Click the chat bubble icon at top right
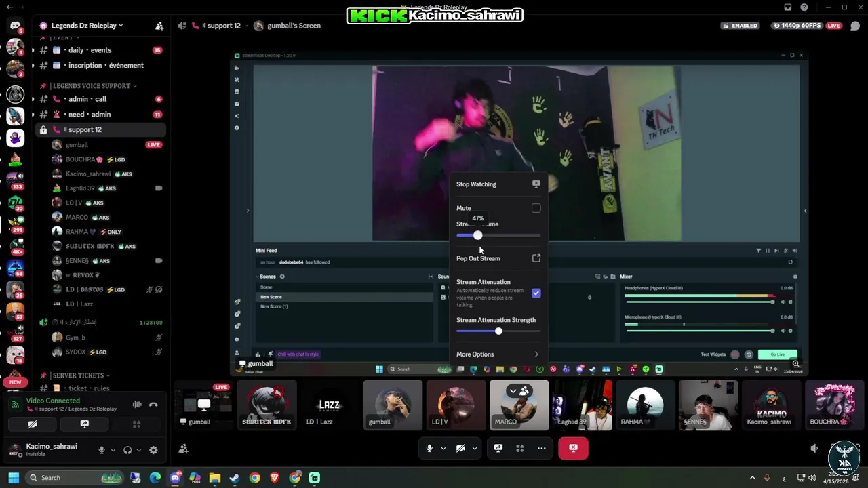868x488 pixels. click(x=855, y=26)
